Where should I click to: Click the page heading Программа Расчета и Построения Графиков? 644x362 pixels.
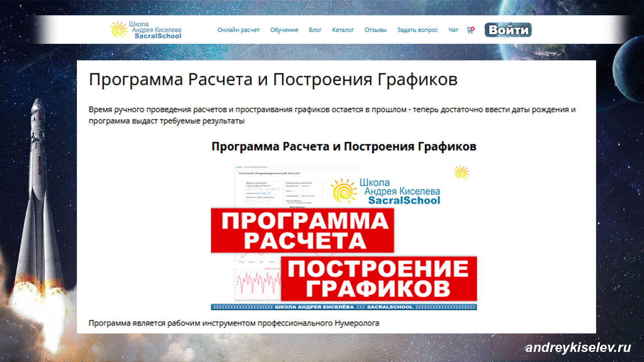click(x=273, y=79)
